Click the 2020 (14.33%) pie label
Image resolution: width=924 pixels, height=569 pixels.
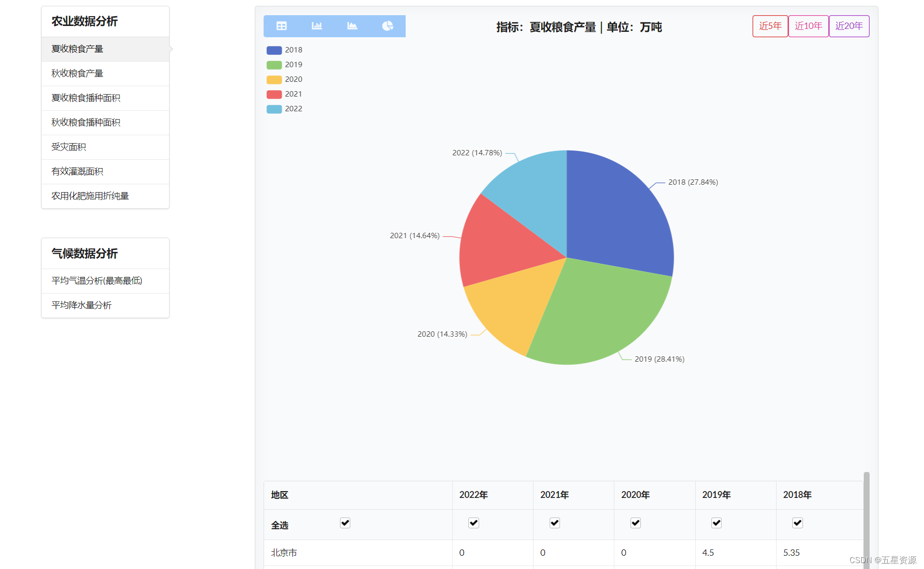point(442,334)
